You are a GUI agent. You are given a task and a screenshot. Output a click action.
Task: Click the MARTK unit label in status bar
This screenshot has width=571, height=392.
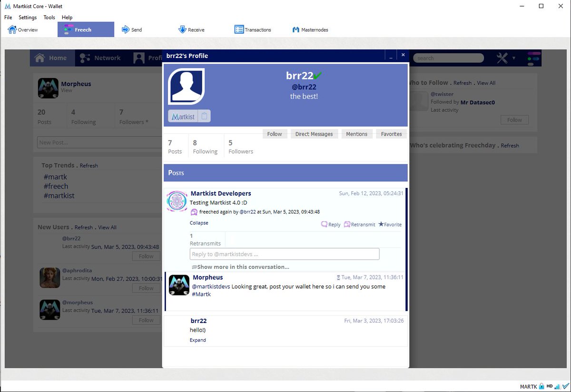pos(529,387)
